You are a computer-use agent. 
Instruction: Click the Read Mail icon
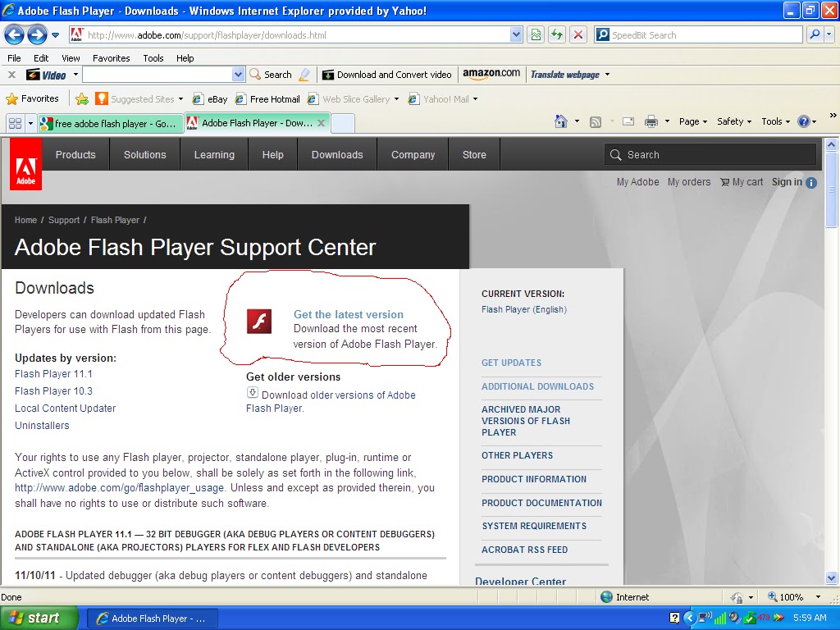628,120
